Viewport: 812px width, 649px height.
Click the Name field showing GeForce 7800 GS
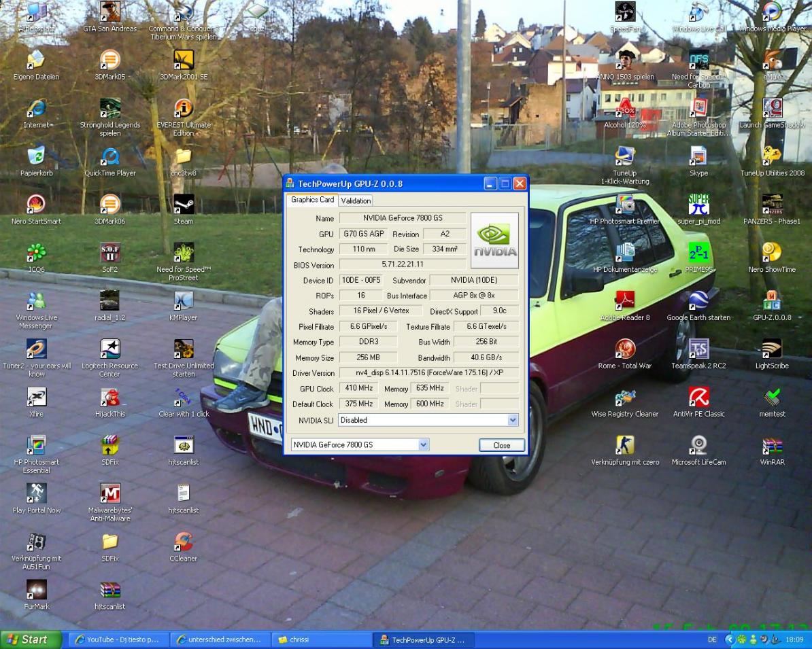click(403, 218)
